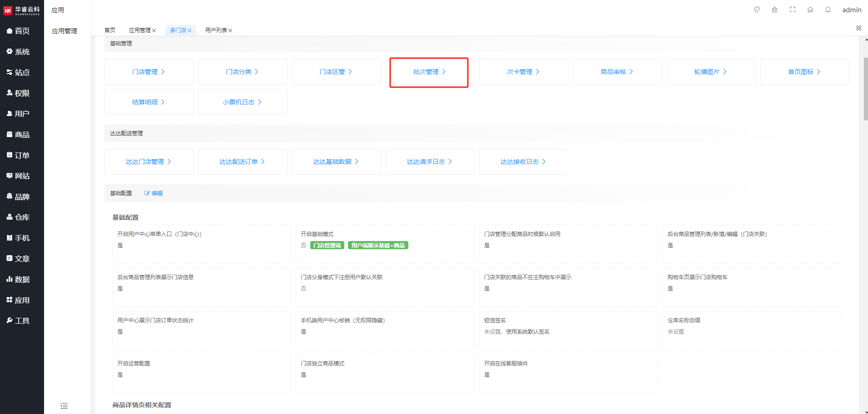The height and width of the screenshot is (414, 868).
Task: Open 门店管理 card
Action: [x=149, y=72]
